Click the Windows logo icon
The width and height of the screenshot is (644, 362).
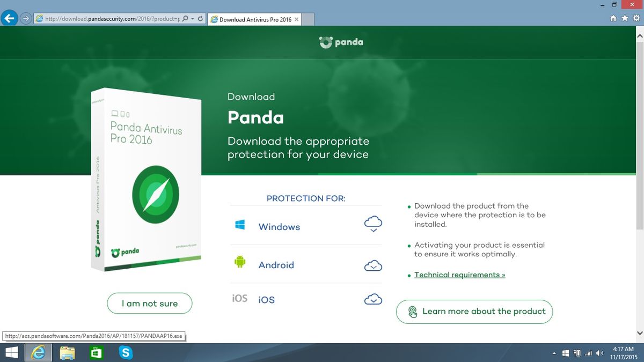240,224
